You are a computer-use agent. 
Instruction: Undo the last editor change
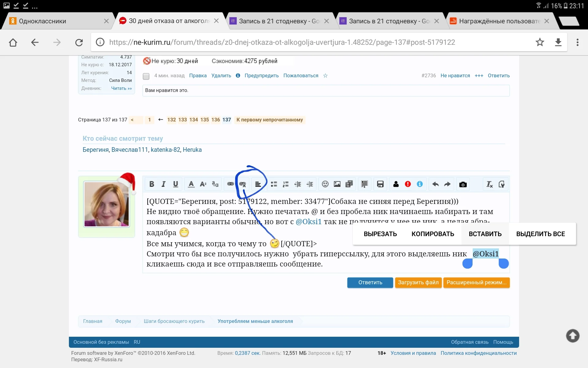click(x=435, y=184)
